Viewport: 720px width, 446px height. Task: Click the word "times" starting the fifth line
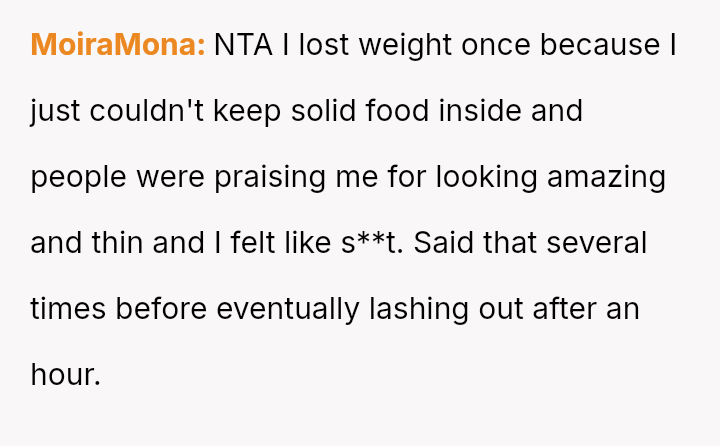68,309
